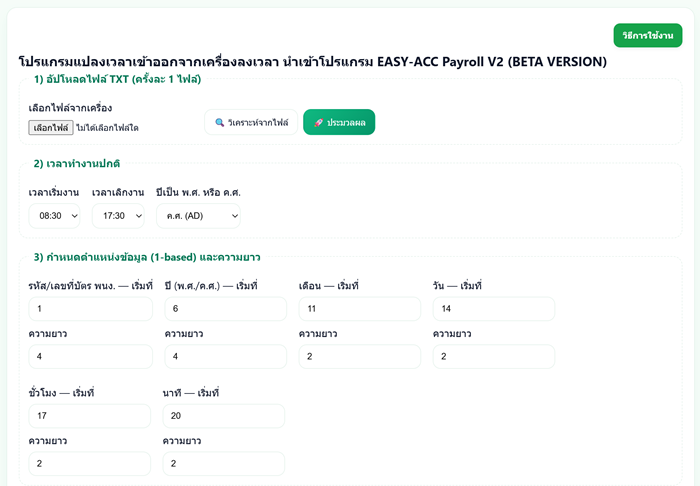Click the year start position field
700x486 pixels.
tap(224, 309)
